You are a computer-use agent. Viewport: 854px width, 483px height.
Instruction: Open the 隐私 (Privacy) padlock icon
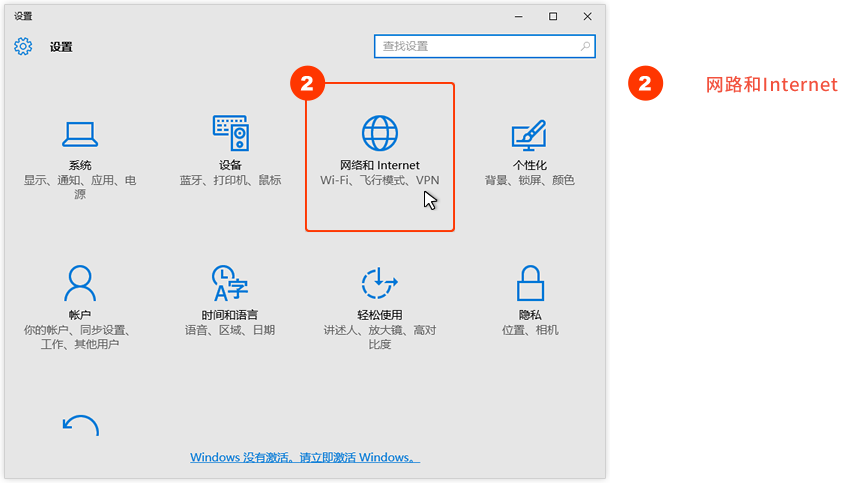(529, 283)
